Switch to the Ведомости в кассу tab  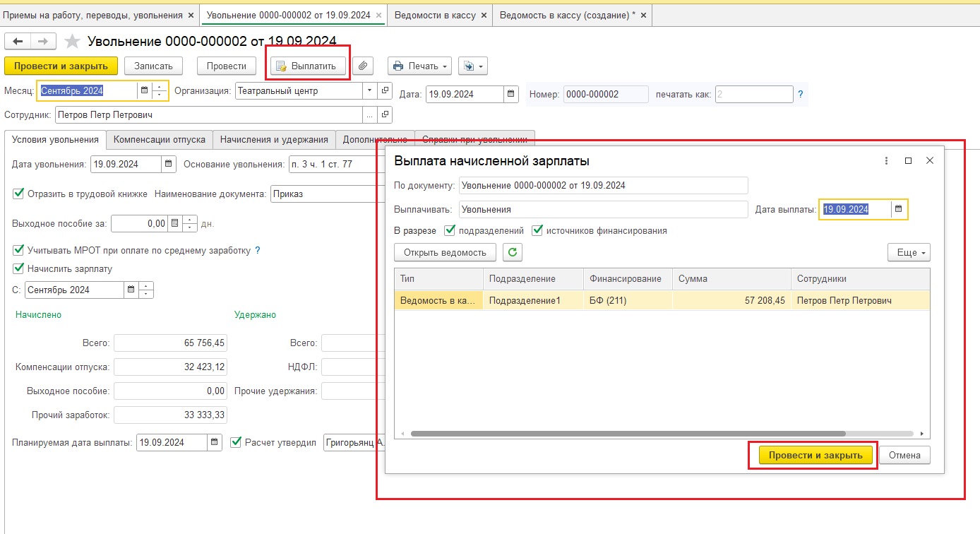click(x=434, y=15)
